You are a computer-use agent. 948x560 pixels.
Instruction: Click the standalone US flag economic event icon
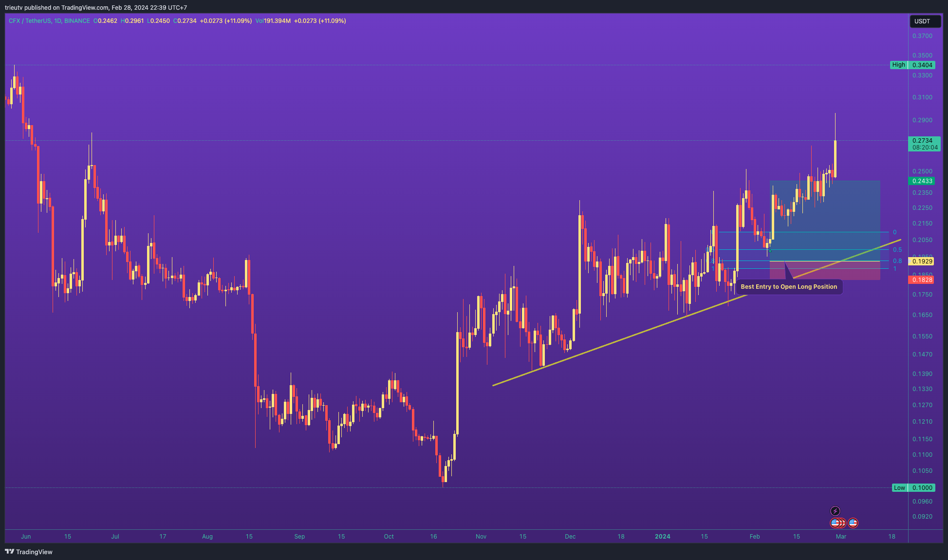coord(853,523)
